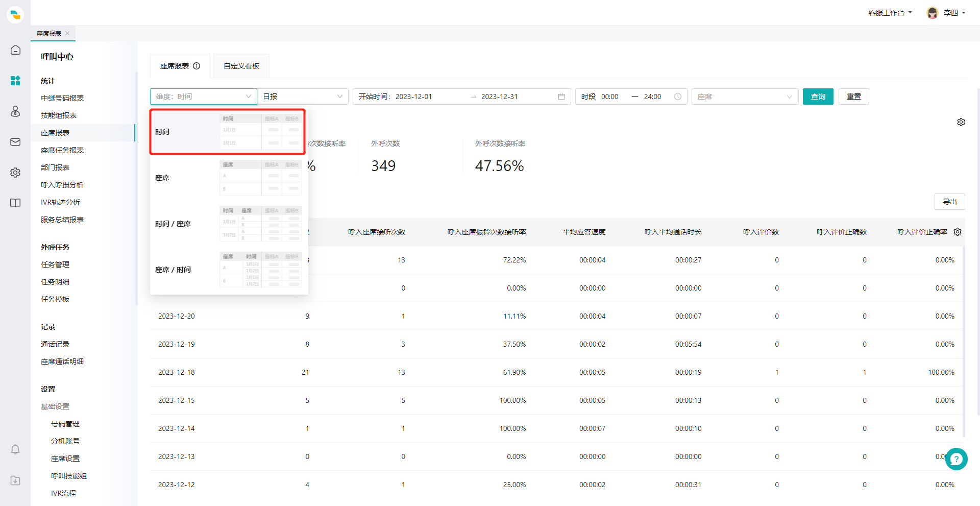The image size is (980, 506).
Task: Open the download inbox icon in left rail
Action: [15, 480]
